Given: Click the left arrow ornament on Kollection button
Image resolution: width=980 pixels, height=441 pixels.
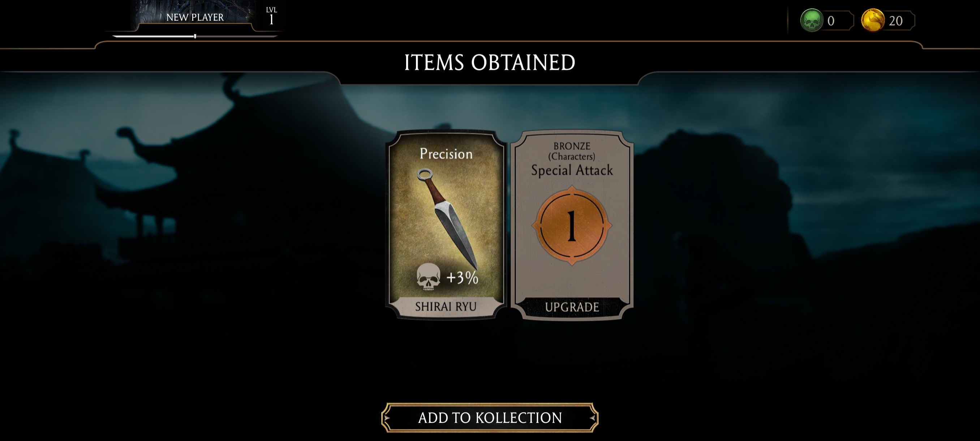Looking at the screenshot, I should [x=387, y=418].
